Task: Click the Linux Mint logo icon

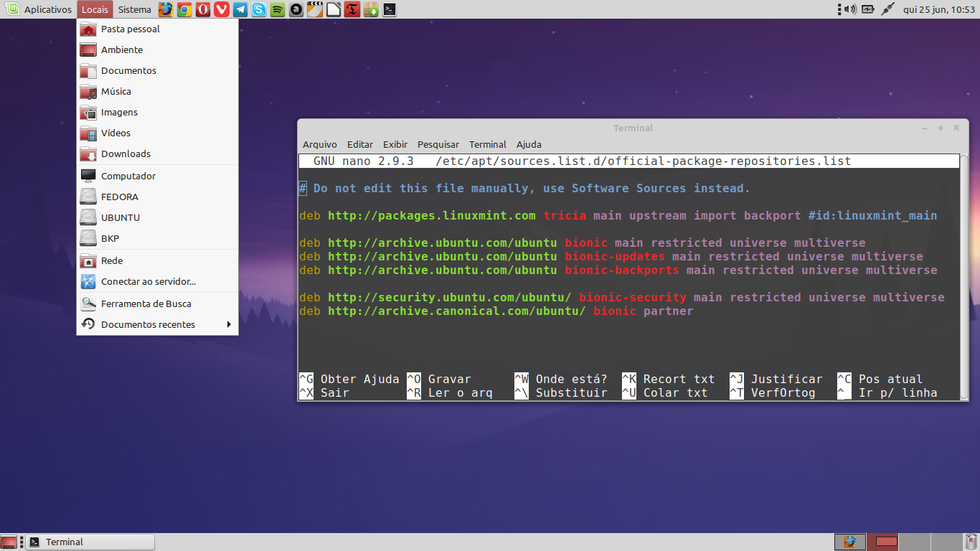Action: click(x=11, y=9)
